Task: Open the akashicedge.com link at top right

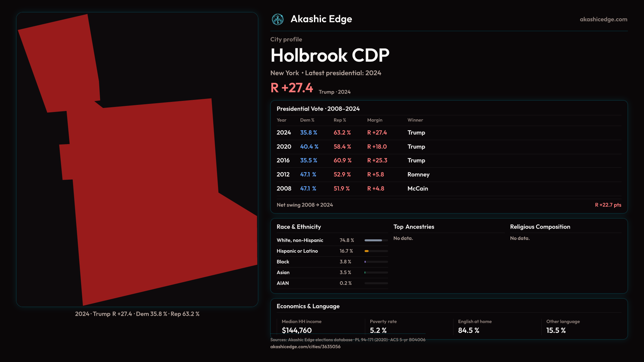Action: pyautogui.click(x=603, y=19)
